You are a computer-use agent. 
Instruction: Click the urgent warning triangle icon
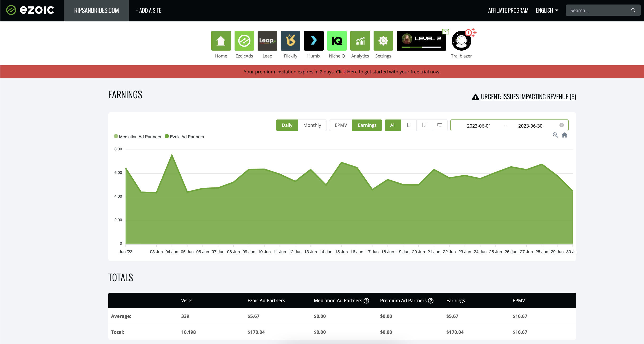[475, 97]
